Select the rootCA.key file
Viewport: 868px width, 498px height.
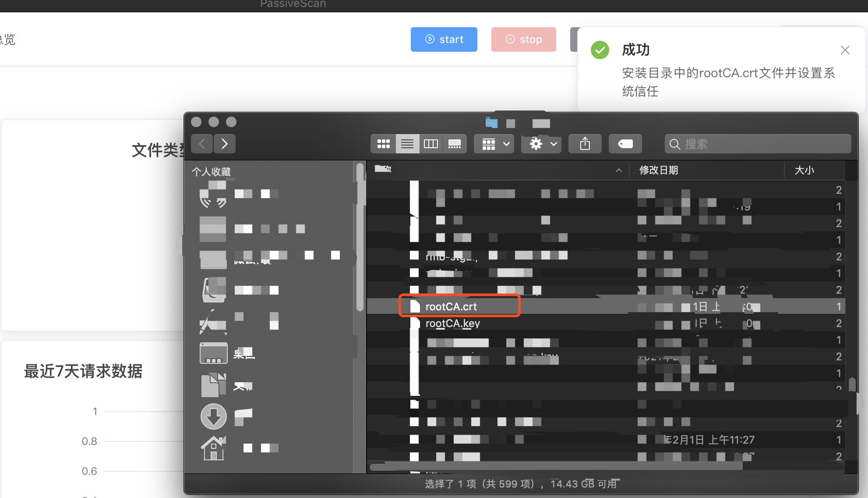pyautogui.click(x=452, y=324)
